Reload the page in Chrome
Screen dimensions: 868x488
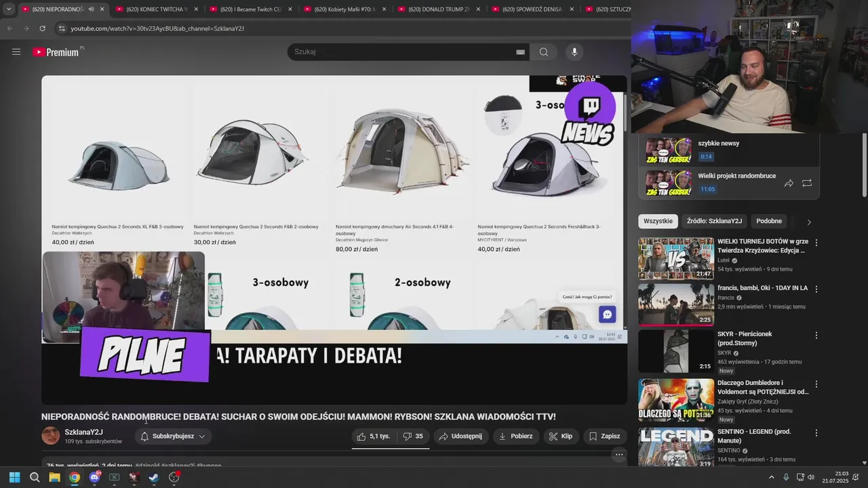pyautogui.click(x=42, y=28)
